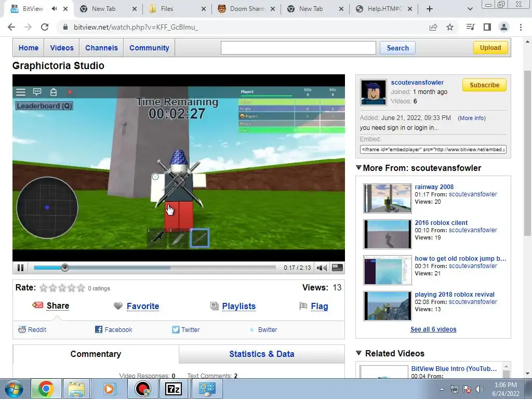This screenshot has width=532, height=399.
Task: Open the media control icon in Chrome
Action: coord(470,27)
